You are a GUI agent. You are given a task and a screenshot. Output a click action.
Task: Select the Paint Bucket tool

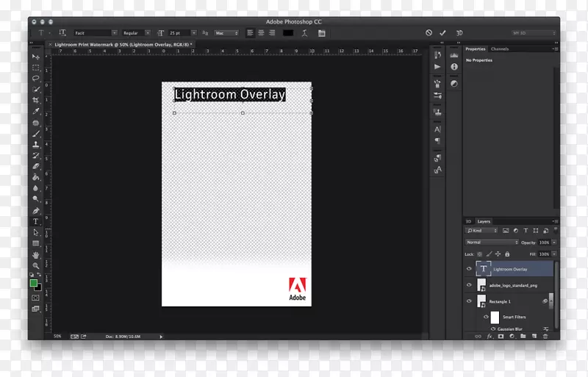[x=35, y=177]
